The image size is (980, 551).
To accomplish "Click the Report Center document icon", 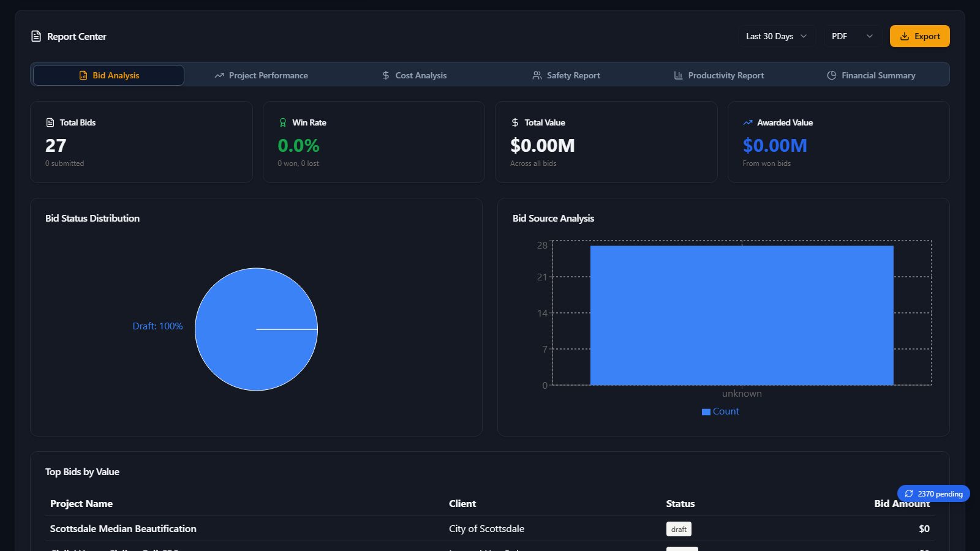I will point(36,36).
